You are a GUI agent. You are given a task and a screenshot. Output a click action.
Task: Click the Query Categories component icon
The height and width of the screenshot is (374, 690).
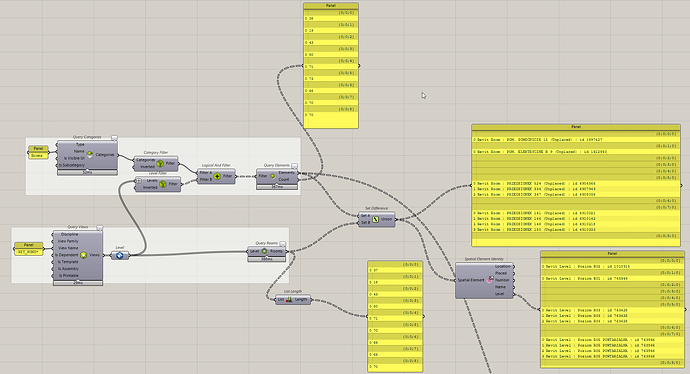[90, 154]
